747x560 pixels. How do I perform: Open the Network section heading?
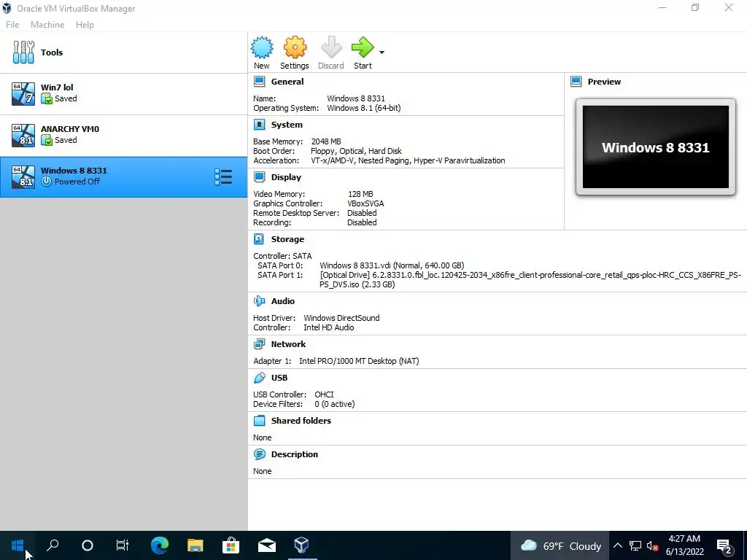point(288,344)
